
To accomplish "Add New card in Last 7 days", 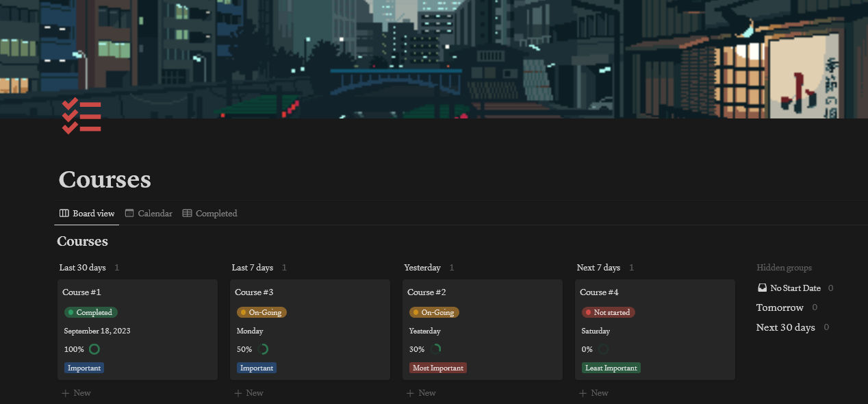I will [248, 393].
